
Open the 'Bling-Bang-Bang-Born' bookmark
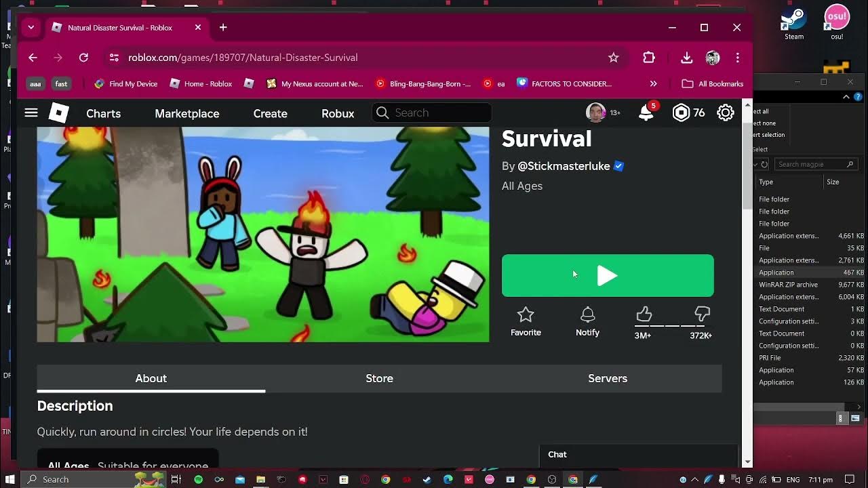423,83
